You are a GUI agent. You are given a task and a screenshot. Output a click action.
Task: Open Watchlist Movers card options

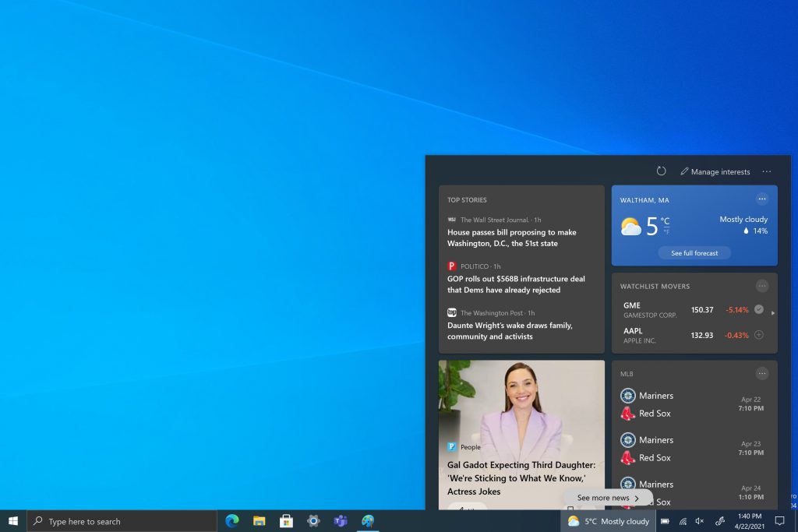(x=762, y=286)
